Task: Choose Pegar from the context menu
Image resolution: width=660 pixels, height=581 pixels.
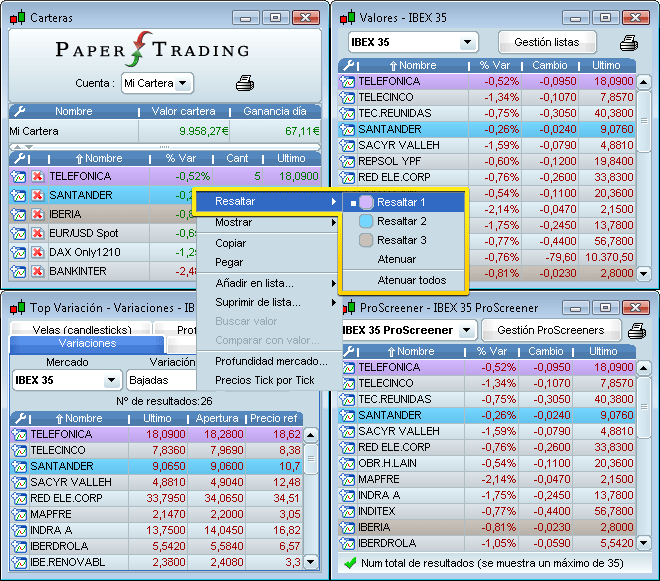Action: point(268,262)
